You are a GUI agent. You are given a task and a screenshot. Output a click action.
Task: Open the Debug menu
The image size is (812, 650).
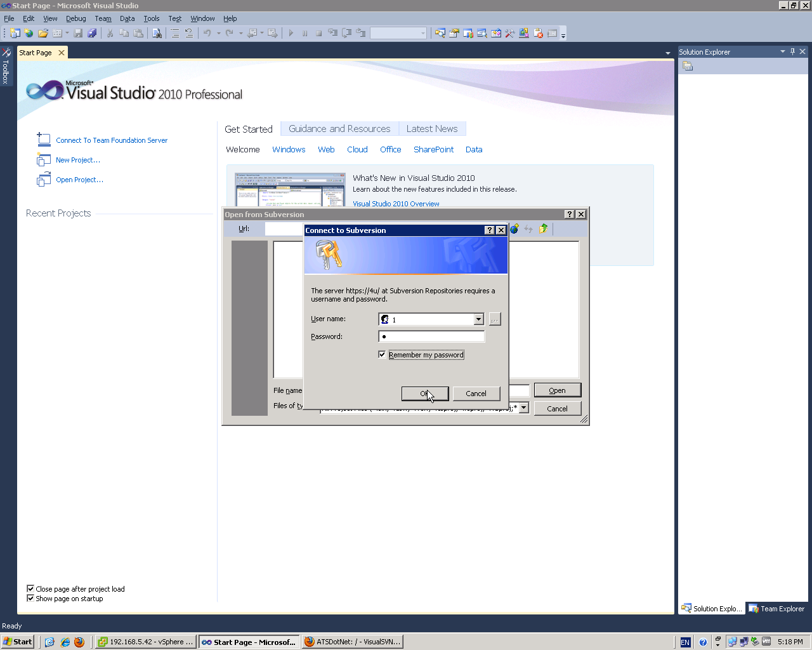pyautogui.click(x=76, y=18)
